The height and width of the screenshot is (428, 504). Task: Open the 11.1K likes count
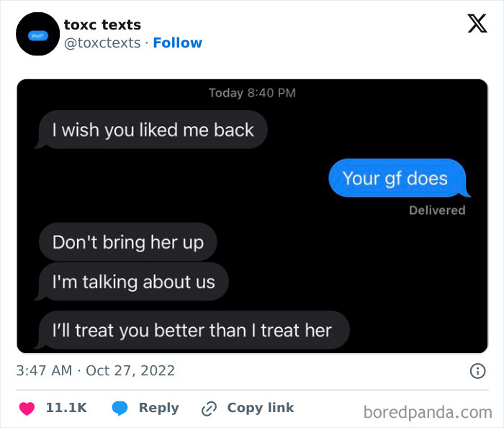click(x=66, y=408)
